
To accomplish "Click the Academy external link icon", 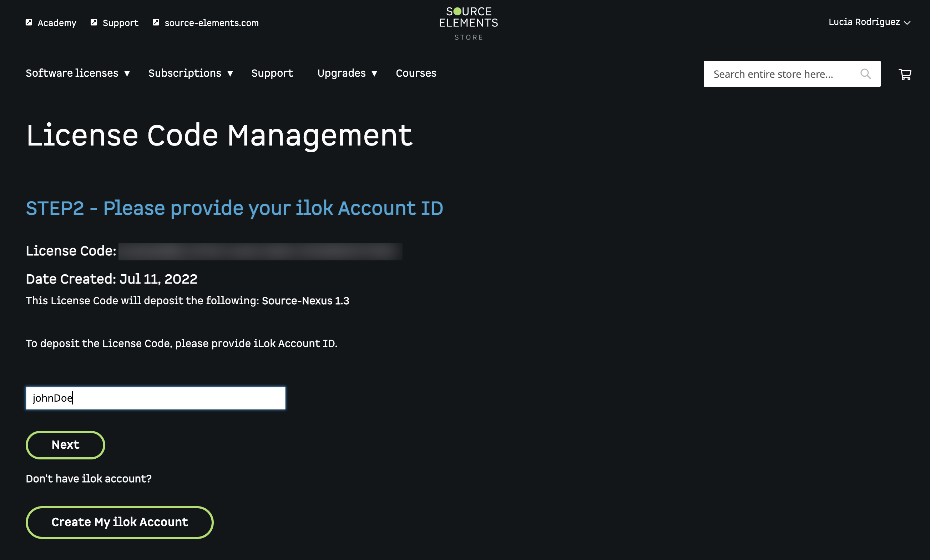I will (29, 22).
